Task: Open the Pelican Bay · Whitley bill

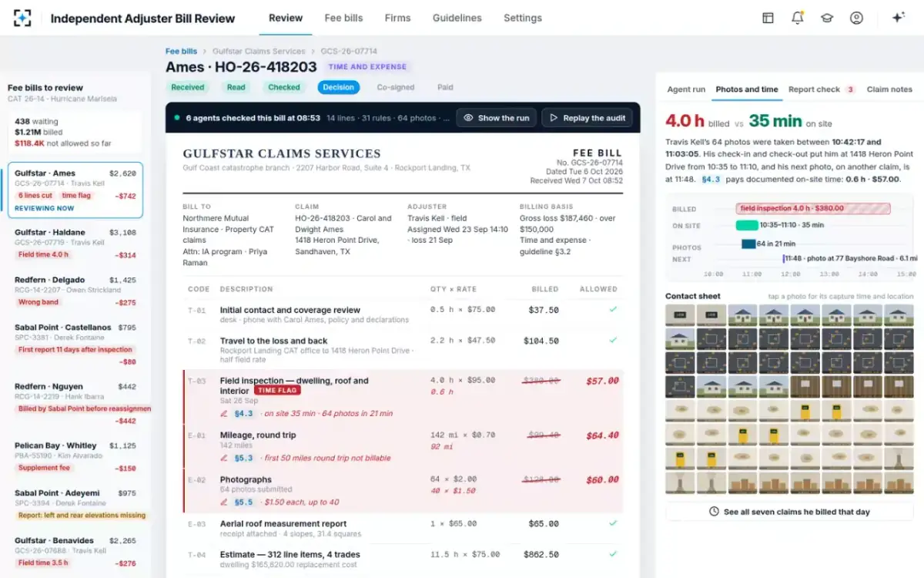Action: [75, 457]
